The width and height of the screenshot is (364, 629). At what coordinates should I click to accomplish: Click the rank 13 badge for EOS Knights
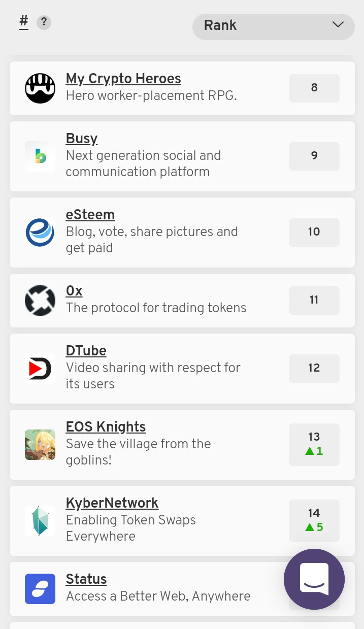click(314, 445)
